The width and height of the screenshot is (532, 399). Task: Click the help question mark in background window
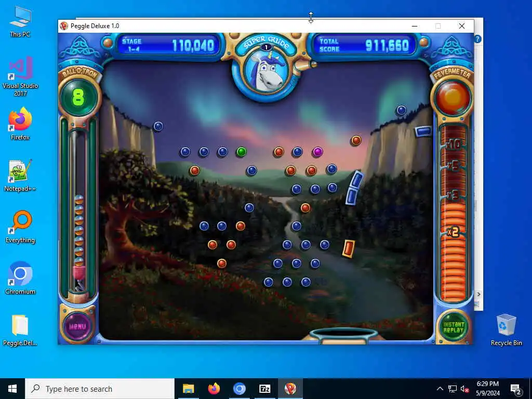[x=478, y=39]
